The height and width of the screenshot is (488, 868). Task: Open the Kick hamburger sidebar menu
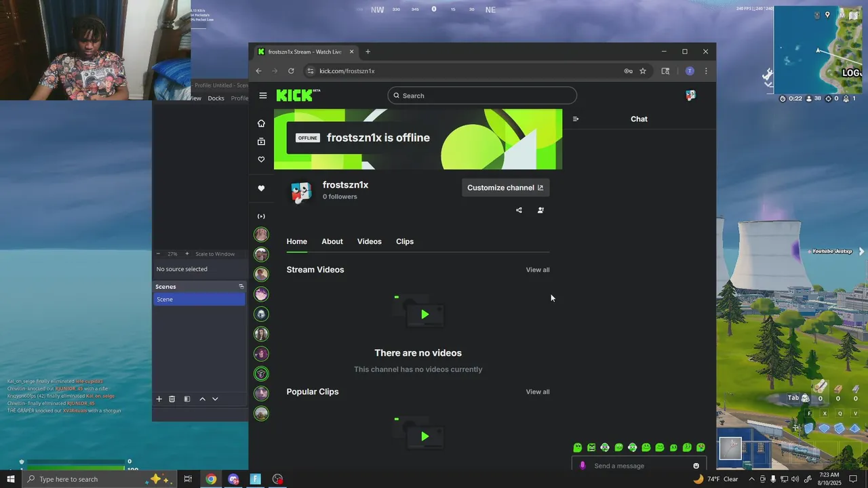pyautogui.click(x=263, y=96)
